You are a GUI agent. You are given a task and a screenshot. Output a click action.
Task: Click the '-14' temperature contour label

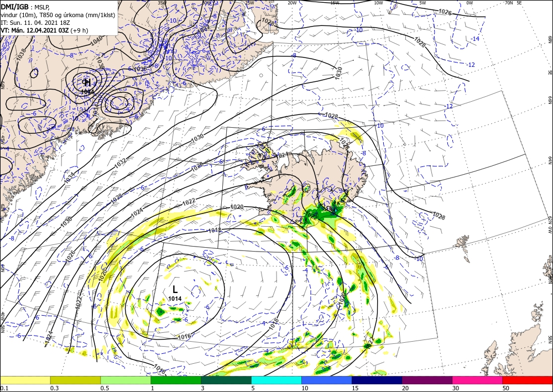click(x=476, y=39)
